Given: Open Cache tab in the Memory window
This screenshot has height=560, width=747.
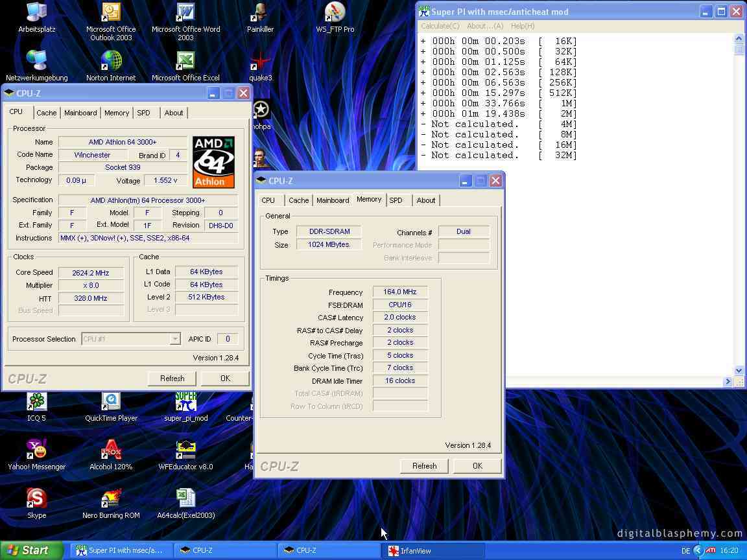Looking at the screenshot, I should 299,200.
